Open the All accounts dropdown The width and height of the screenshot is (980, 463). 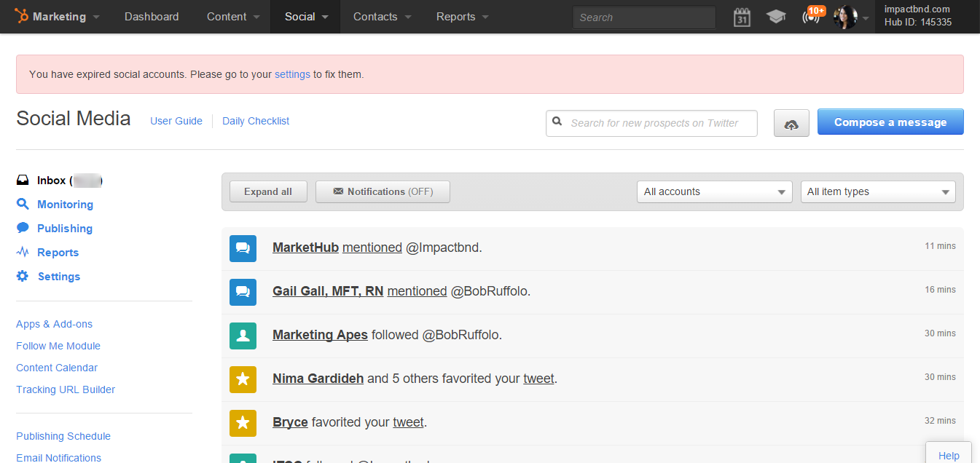click(x=715, y=191)
